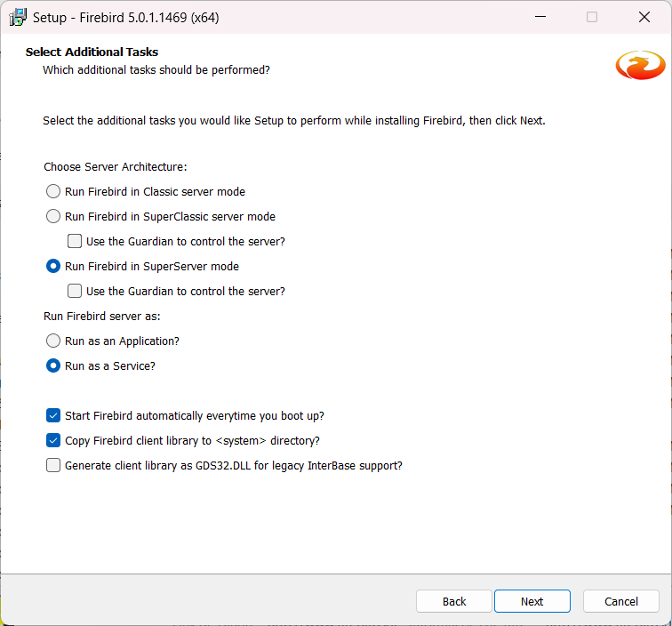This screenshot has width=672, height=626.
Task: Close the Firebird Setup window
Action: point(644,17)
